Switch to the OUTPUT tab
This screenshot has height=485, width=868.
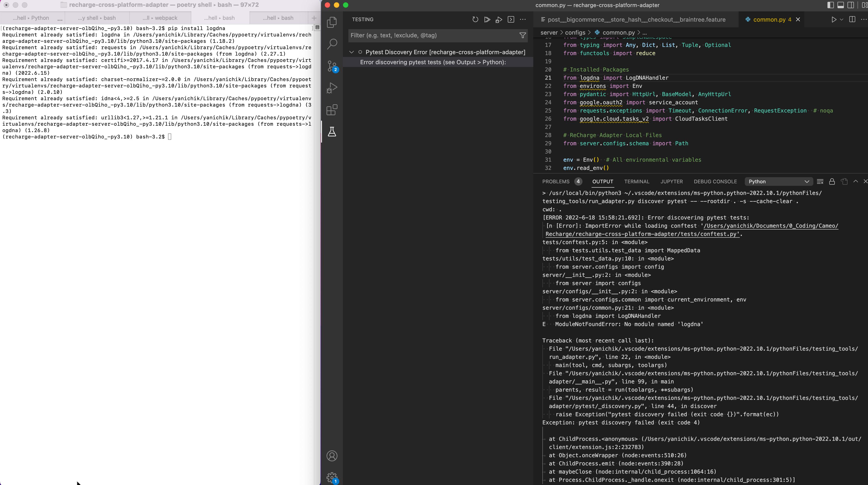[602, 182]
